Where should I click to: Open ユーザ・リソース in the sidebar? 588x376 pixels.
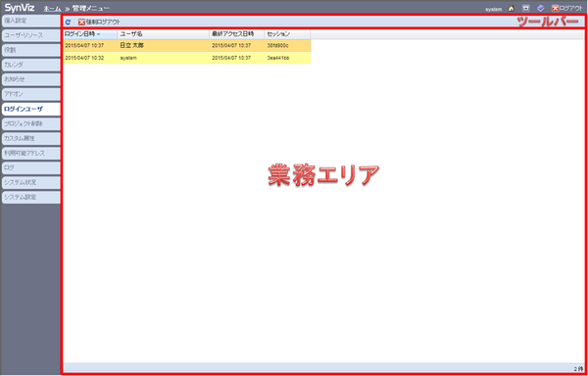click(x=30, y=35)
